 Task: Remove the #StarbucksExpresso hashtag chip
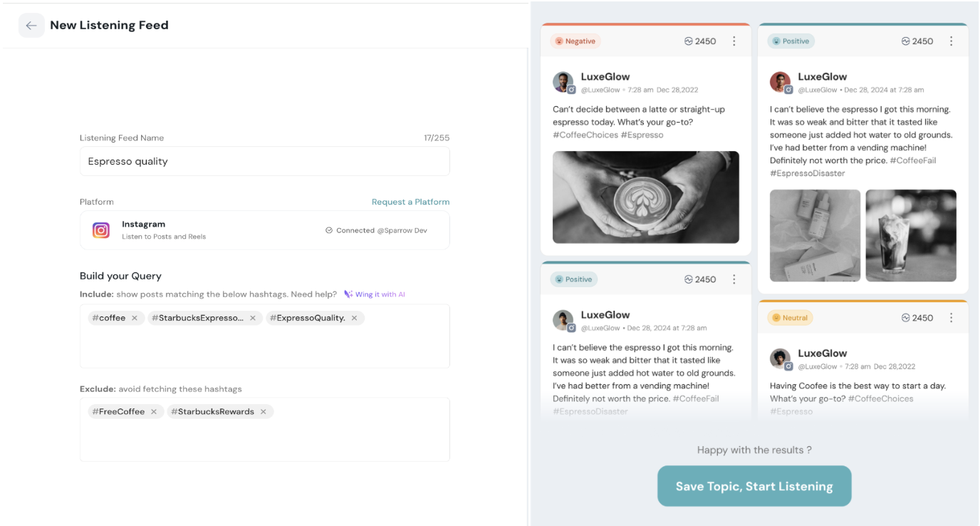(x=253, y=318)
